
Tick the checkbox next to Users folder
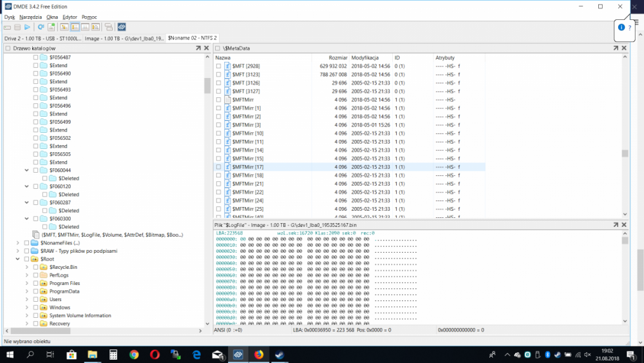point(35,300)
